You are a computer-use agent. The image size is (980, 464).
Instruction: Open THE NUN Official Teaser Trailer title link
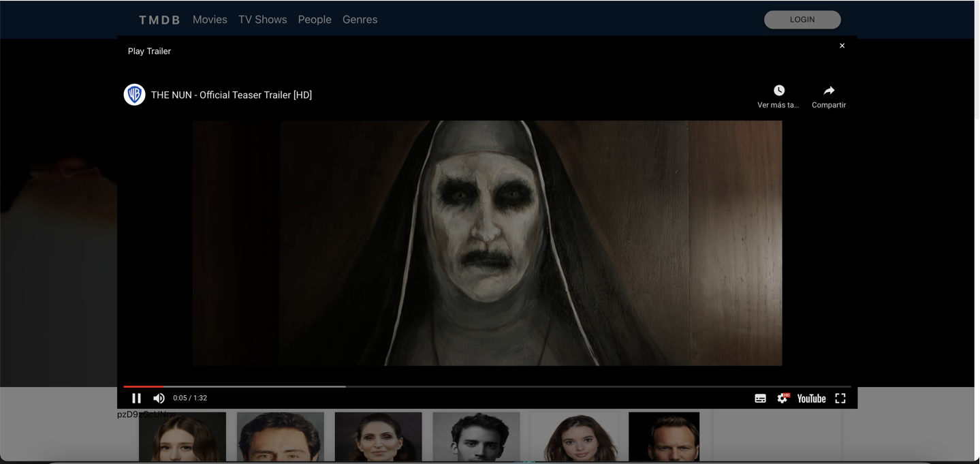[232, 95]
